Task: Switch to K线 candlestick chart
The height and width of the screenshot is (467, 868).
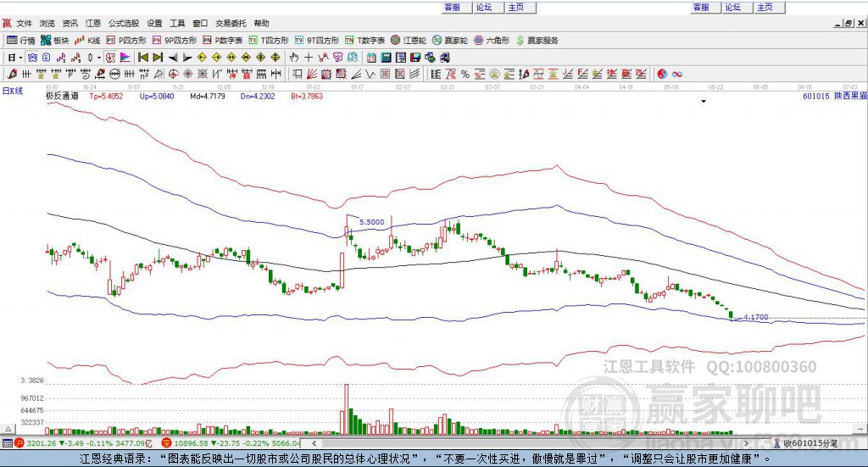Action: pos(87,41)
